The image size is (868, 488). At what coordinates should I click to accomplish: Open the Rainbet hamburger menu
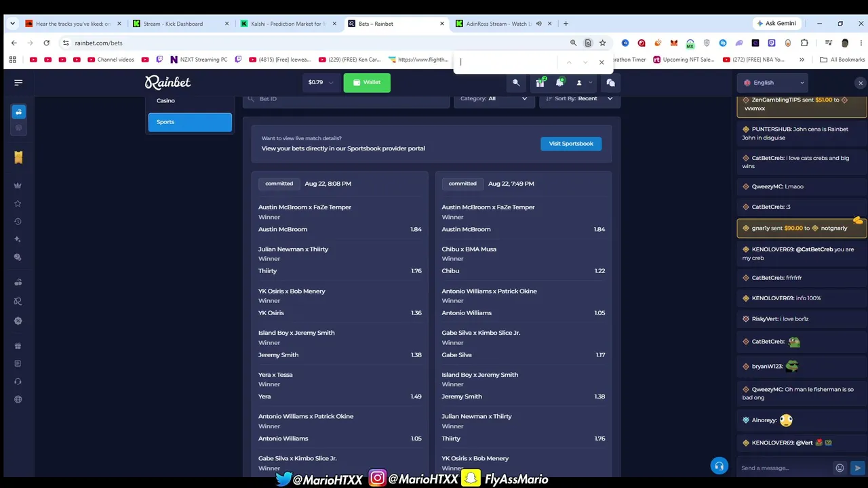pos(18,83)
